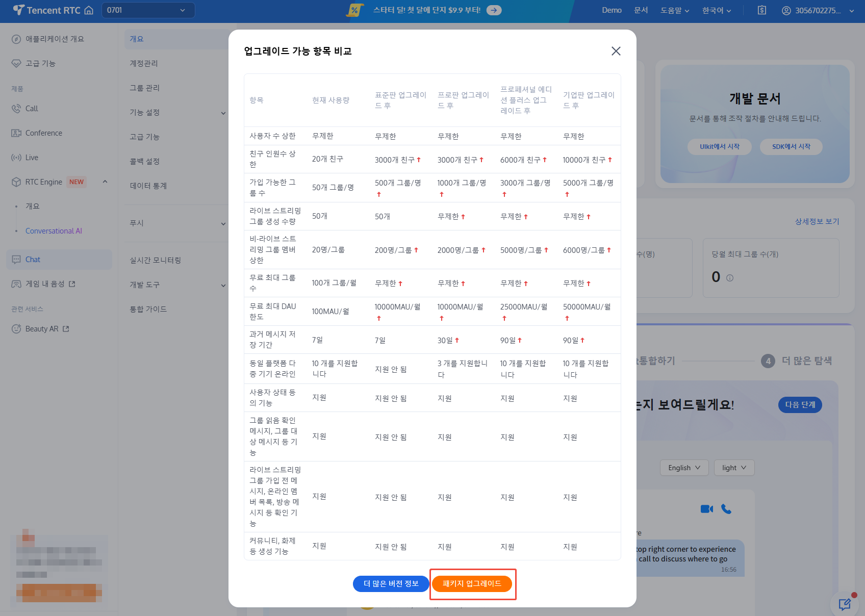Click the UIkit에서 시작 button
Image resolution: width=865 pixels, height=616 pixels.
point(720,147)
